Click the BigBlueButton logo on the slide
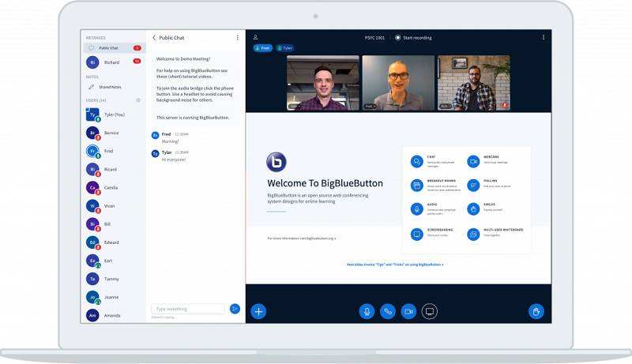The image size is (632, 364). point(276,162)
